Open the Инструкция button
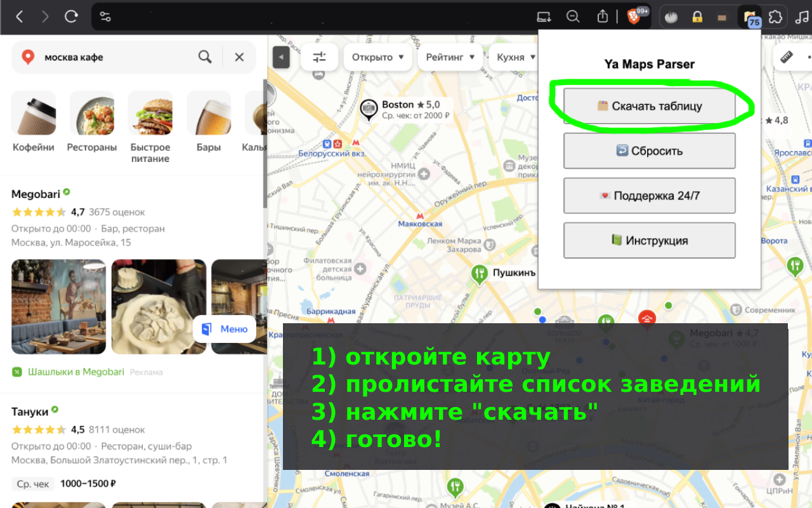The image size is (812, 508). point(649,241)
